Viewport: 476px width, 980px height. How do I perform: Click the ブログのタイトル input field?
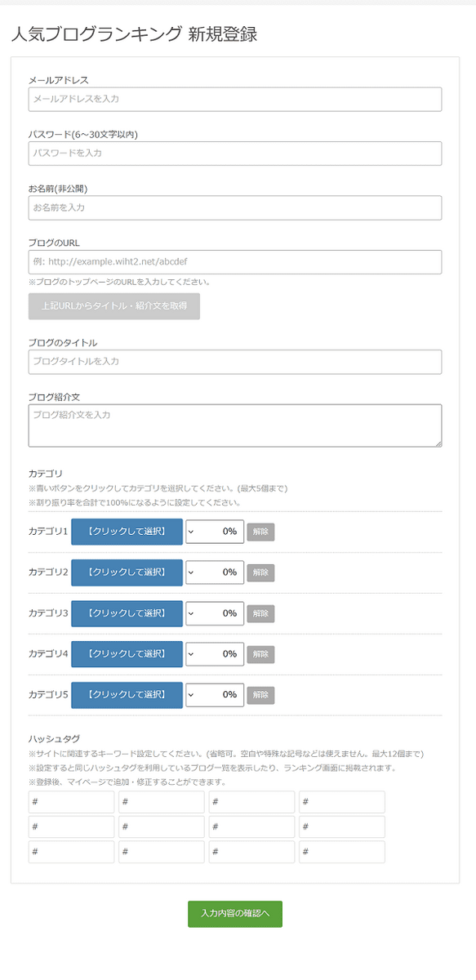coord(235,362)
